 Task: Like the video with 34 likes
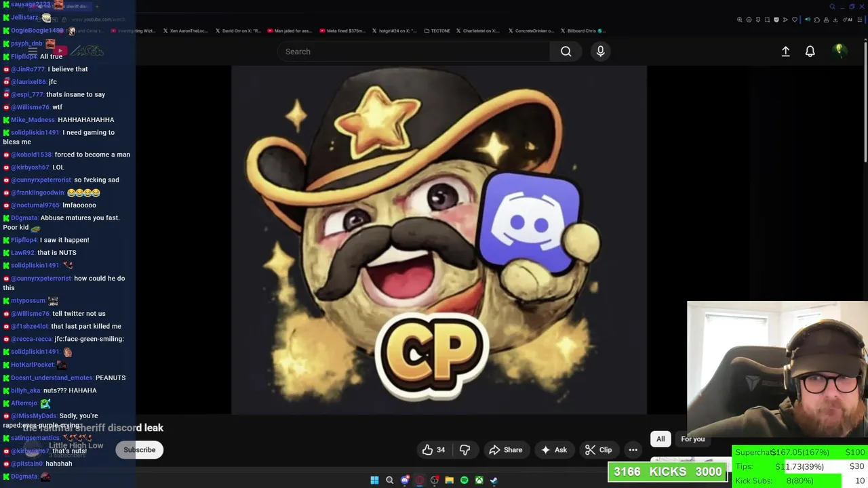pos(433,450)
